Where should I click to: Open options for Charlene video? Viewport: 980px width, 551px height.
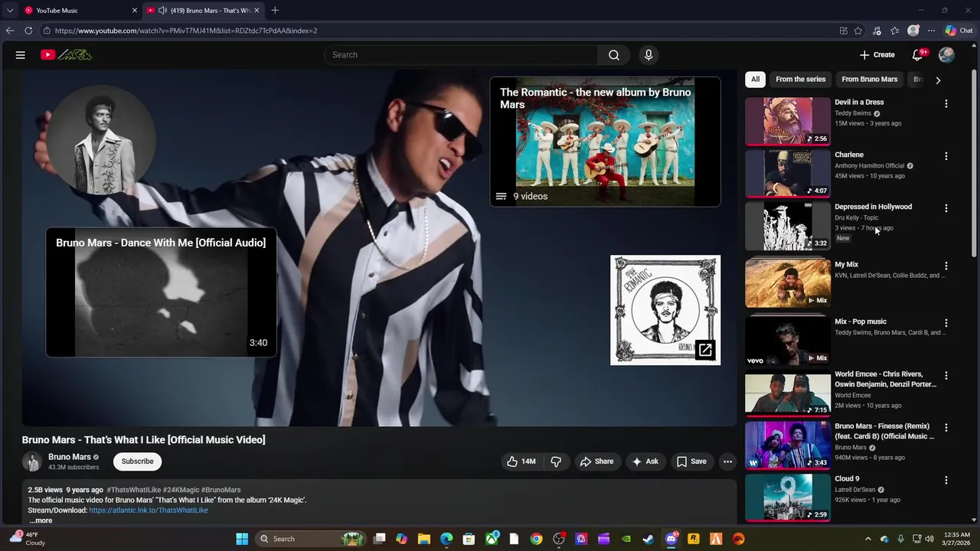coord(946,156)
